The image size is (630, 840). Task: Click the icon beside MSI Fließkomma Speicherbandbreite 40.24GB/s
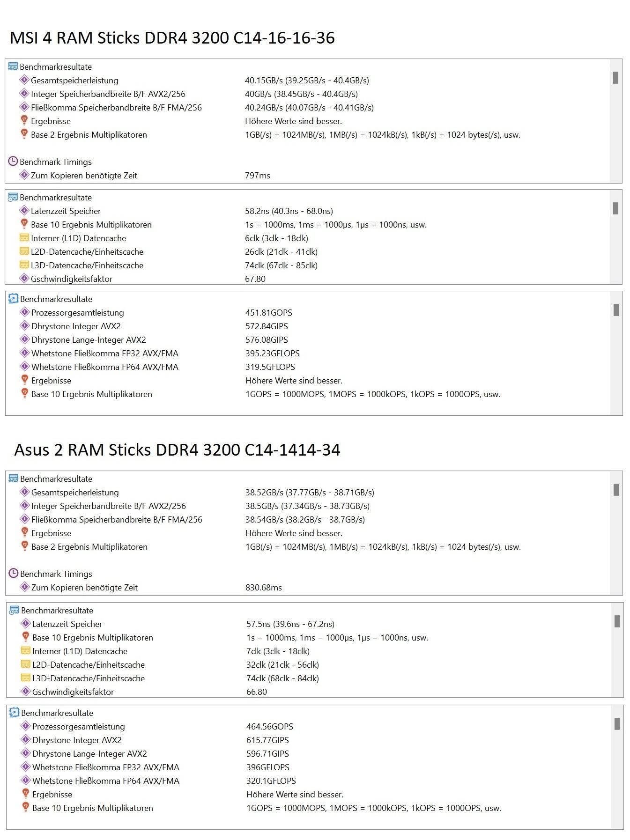[x=24, y=107]
